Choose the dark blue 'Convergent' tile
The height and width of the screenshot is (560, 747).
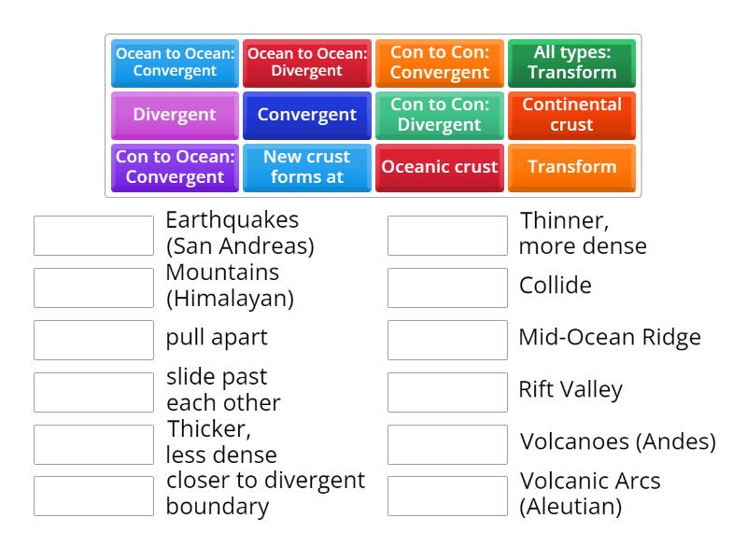coord(307,115)
